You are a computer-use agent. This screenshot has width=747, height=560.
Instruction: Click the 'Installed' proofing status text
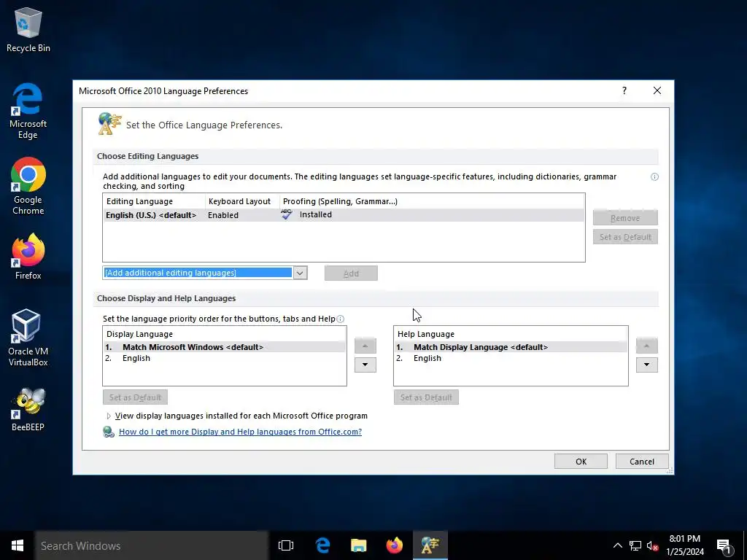point(315,215)
